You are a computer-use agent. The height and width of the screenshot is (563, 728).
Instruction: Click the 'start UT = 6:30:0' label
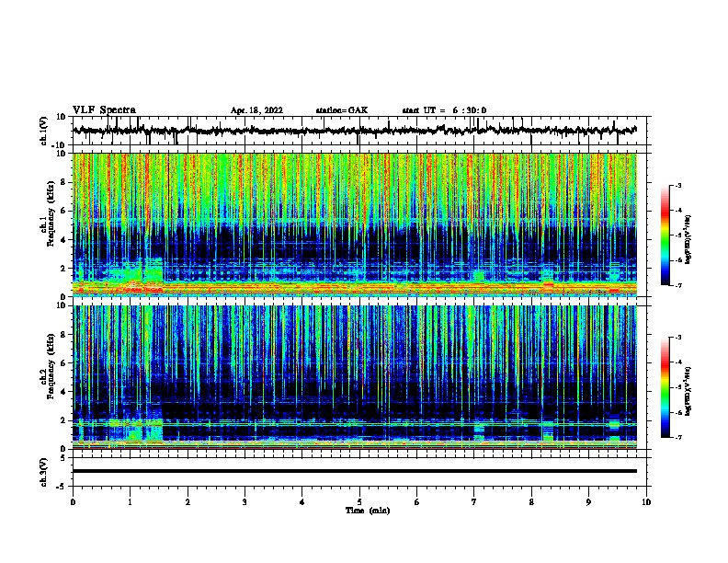tap(444, 110)
